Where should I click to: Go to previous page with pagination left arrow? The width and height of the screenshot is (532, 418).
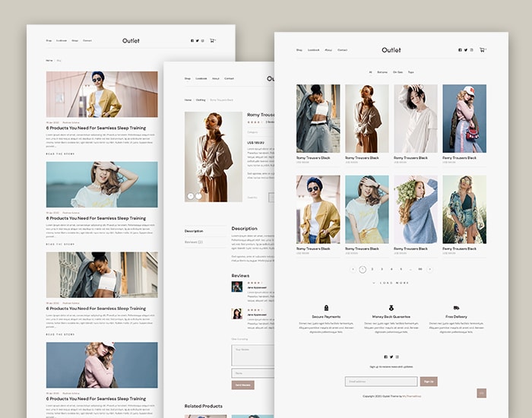[x=353, y=269]
